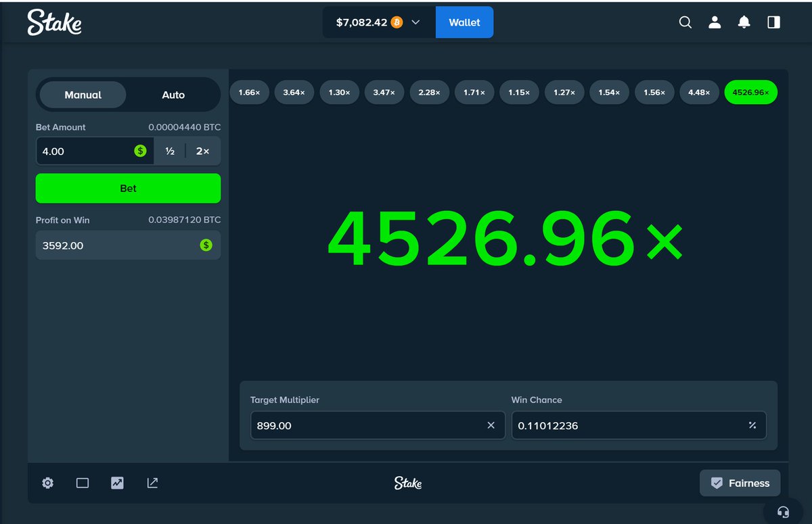The height and width of the screenshot is (524, 812).
Task: Click the Target Multiplier label
Action: (285, 400)
